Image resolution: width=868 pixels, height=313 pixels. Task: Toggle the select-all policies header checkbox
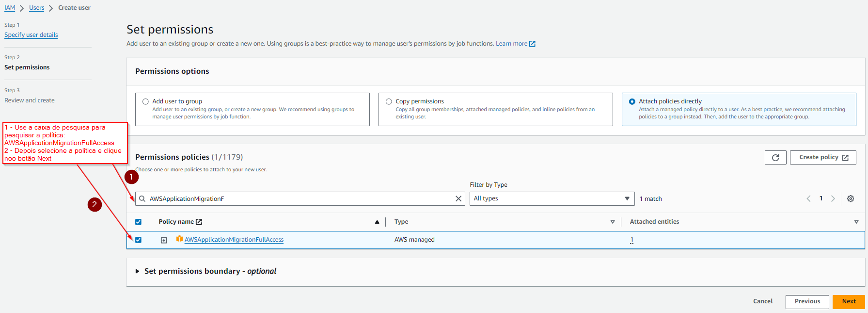[x=139, y=222]
